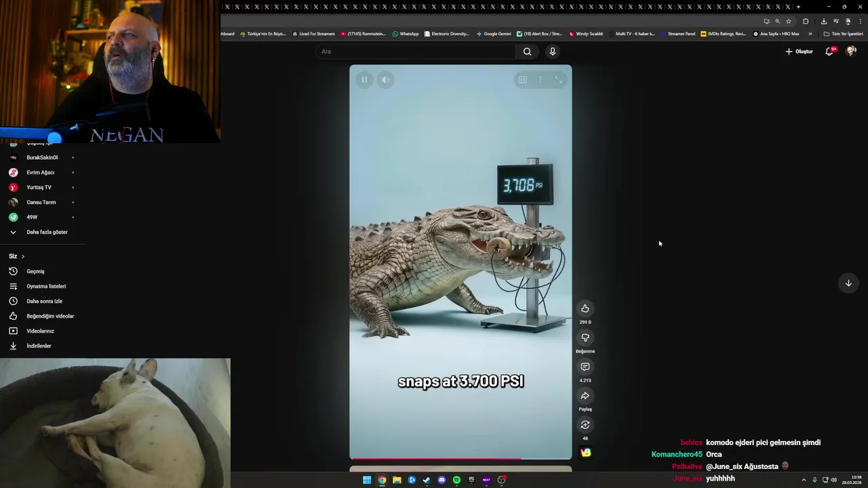Open the WhatsApp bookmark
Screen dimensions: 868x488
pos(406,34)
